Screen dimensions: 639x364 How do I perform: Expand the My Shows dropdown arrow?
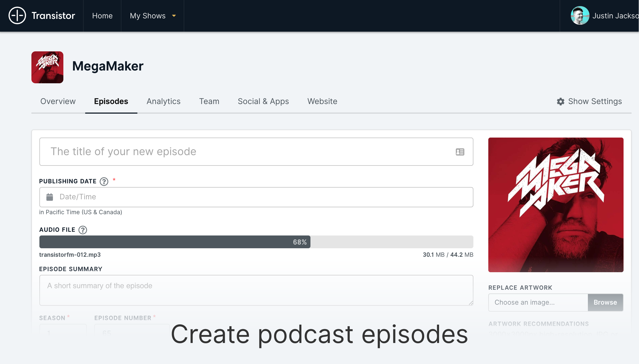[174, 16]
